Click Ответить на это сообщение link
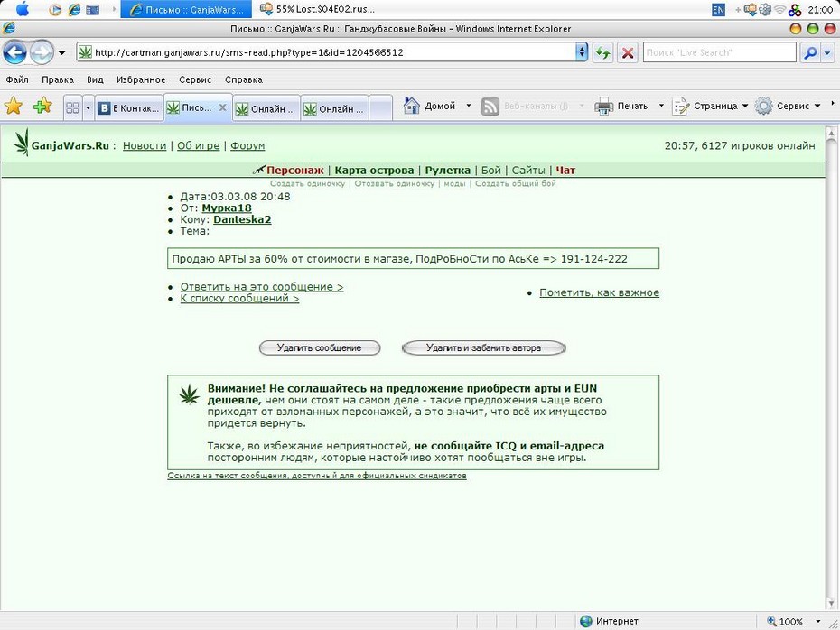This screenshot has height=630, width=840. coord(261,287)
